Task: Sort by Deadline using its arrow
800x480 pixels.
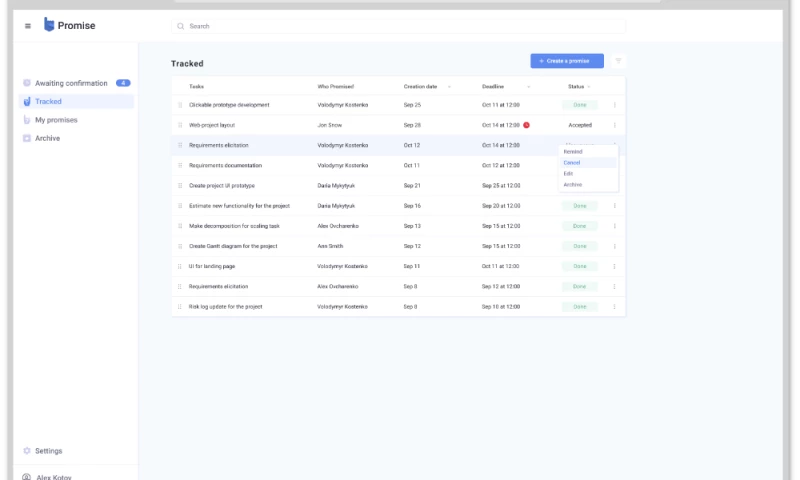Action: [x=528, y=87]
